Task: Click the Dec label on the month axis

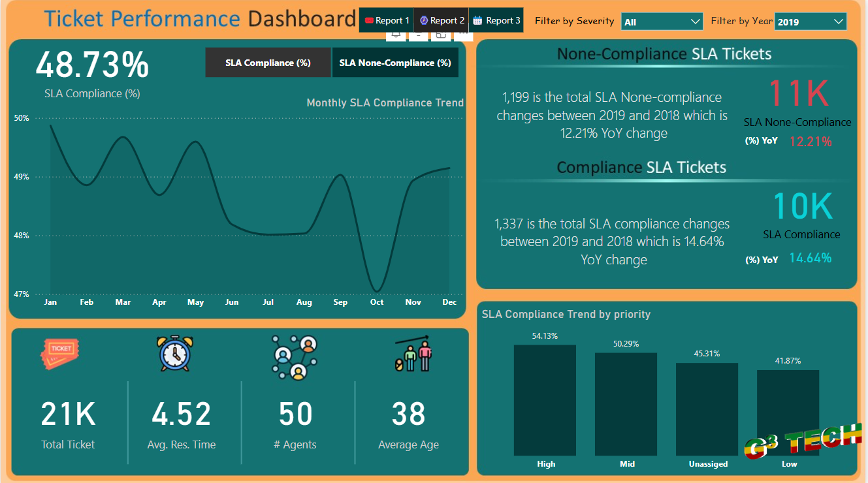Action: click(449, 302)
